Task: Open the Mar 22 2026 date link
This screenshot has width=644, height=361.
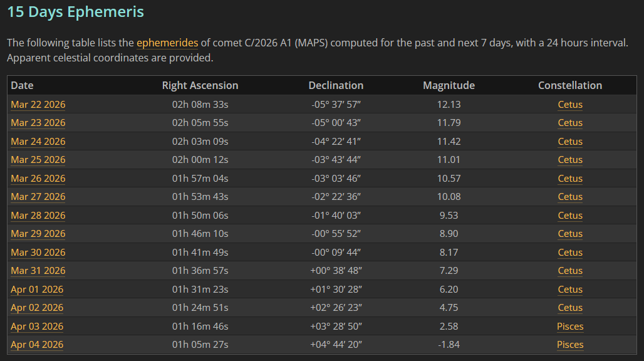Action: (38, 105)
